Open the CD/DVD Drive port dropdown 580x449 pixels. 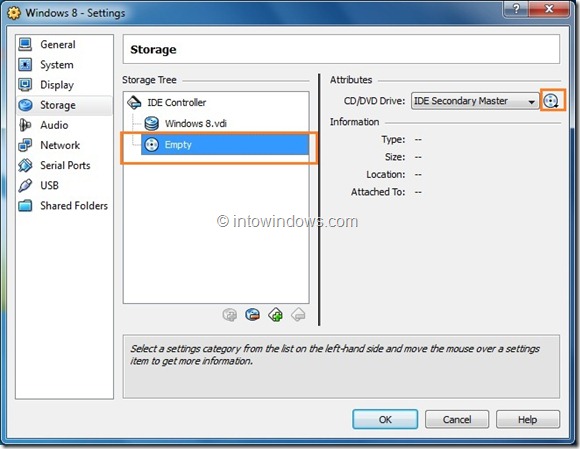475,101
